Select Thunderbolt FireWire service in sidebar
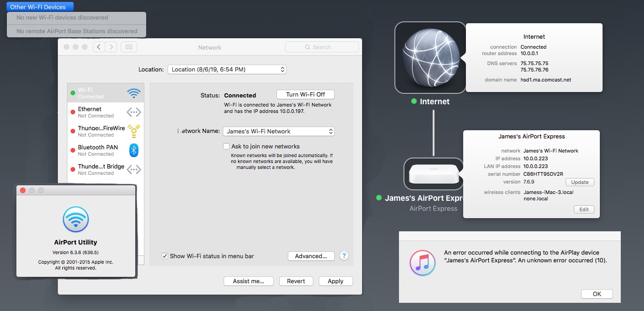Screen dimensions: 644x311 (106, 131)
